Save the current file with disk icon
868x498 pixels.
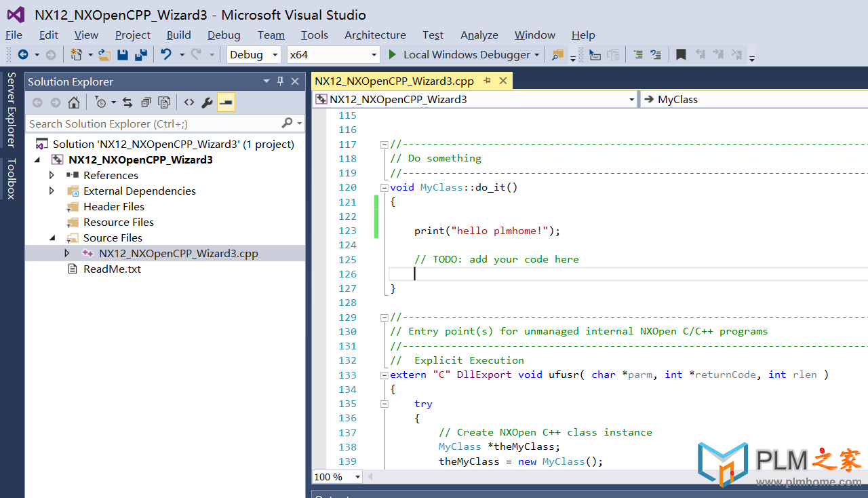tap(123, 54)
